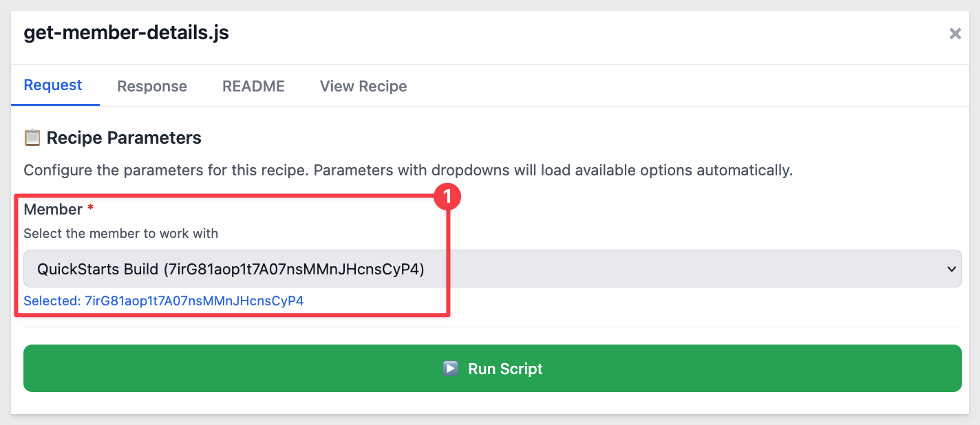The height and width of the screenshot is (425, 980).
Task: Switch to the Request tab
Action: pos(53,85)
